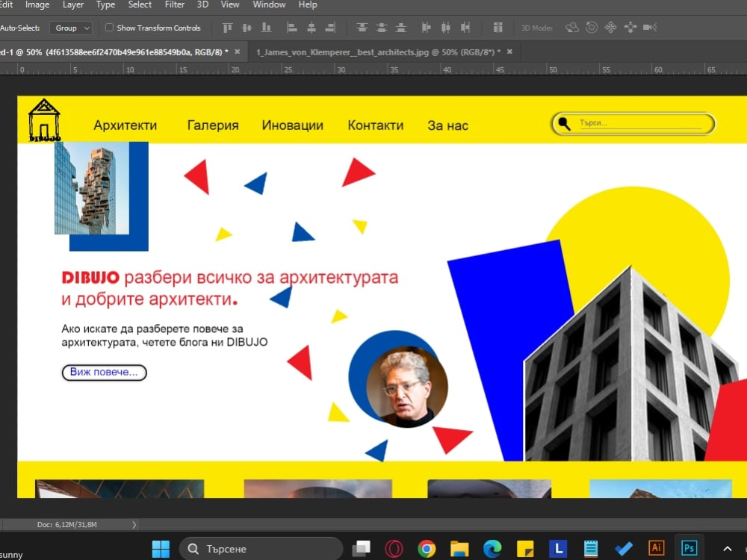Image resolution: width=747 pixels, height=560 pixels.
Task: Click the Windows taskbar search box
Action: click(x=261, y=549)
